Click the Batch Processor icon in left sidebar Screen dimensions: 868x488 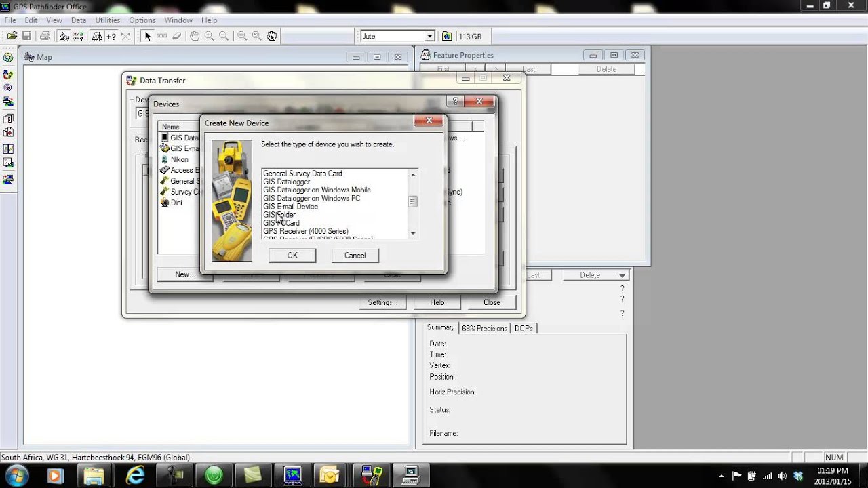(x=8, y=119)
